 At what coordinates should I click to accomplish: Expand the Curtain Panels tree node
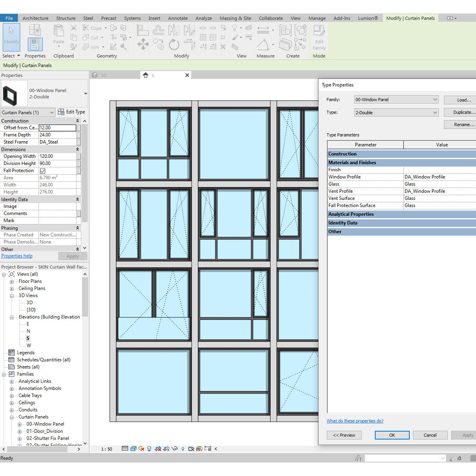tap(12, 416)
